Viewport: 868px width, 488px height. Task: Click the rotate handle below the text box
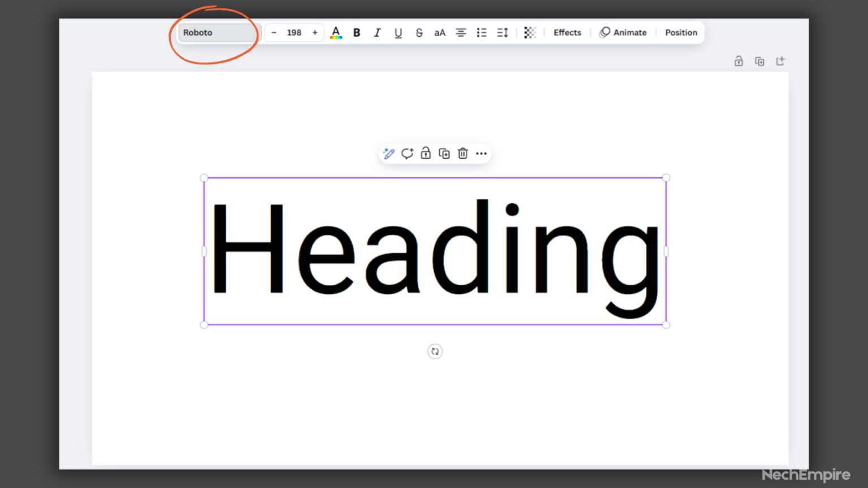click(435, 351)
